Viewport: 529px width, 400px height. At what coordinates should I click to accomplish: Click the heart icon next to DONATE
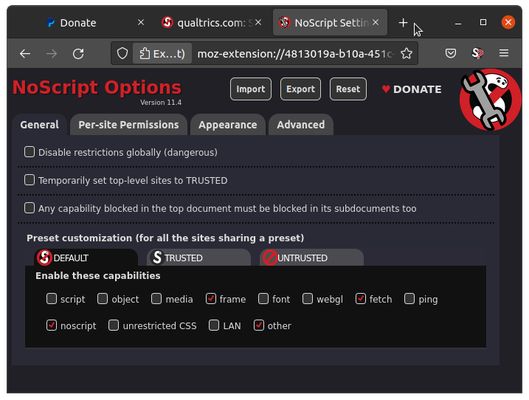tap(386, 89)
